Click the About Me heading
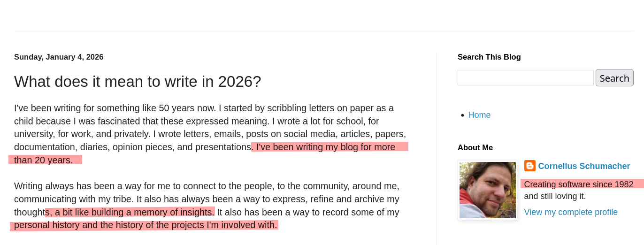This screenshot has width=644, height=245. pyautogui.click(x=475, y=148)
